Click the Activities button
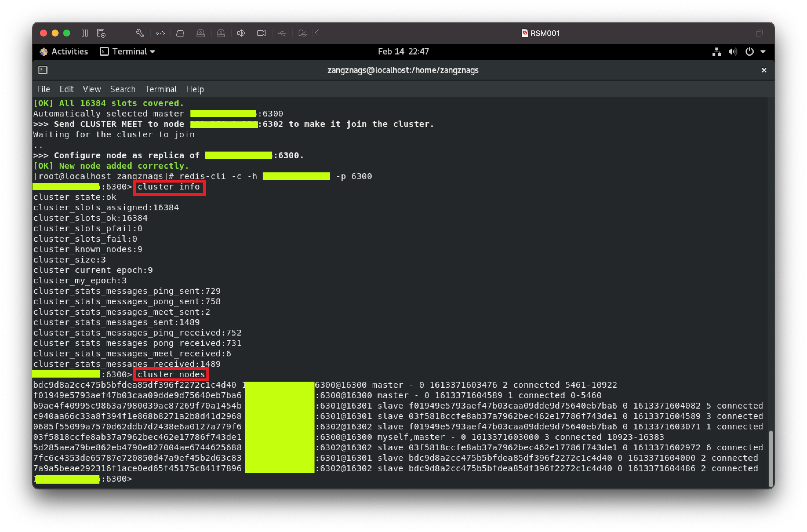This screenshot has width=807, height=532. pos(64,51)
